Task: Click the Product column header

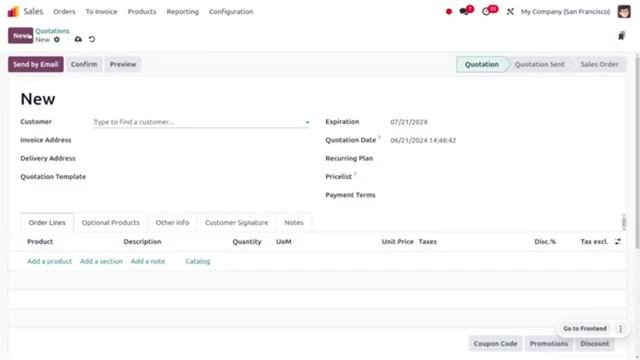Action: point(40,242)
